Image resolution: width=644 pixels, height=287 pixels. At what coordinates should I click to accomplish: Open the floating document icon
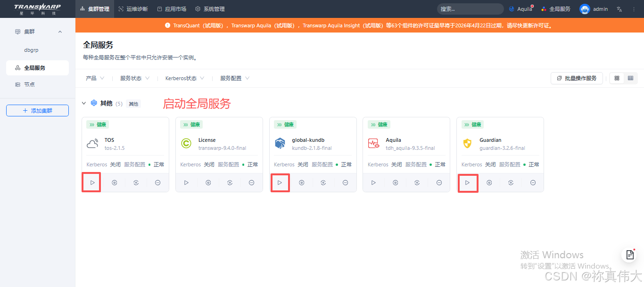[630, 255]
